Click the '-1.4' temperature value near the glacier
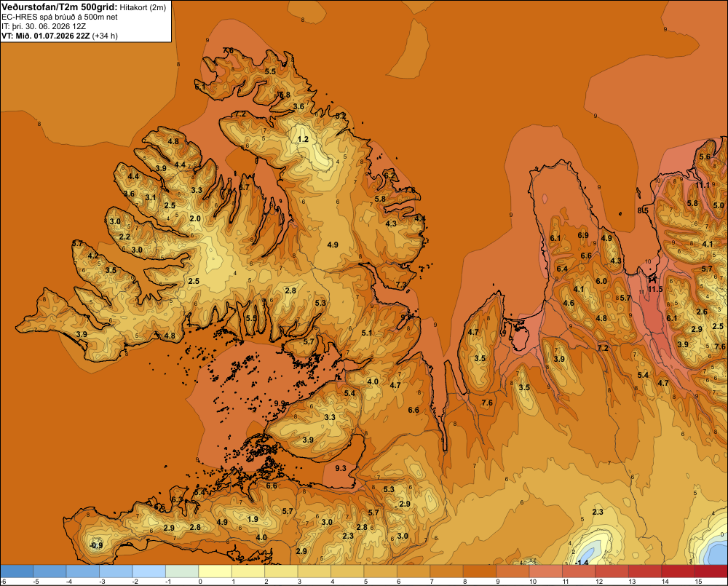The image size is (728, 586). coord(581,562)
